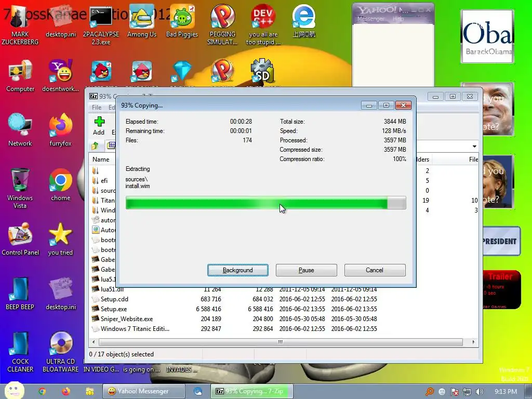Screen dimensions: 532x399
Task: Click the up-folder arrow icon in 7-Zip
Action: [95, 146]
